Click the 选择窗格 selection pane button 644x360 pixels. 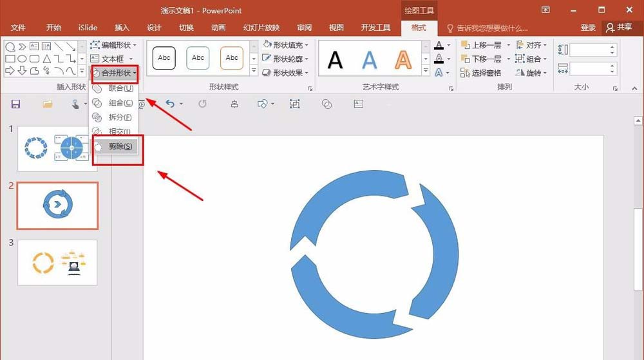point(480,73)
